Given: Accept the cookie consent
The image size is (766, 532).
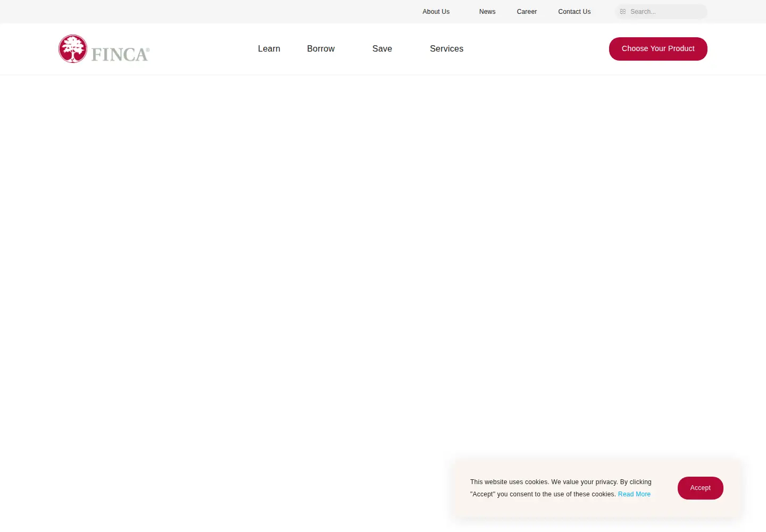Looking at the screenshot, I should tap(701, 488).
